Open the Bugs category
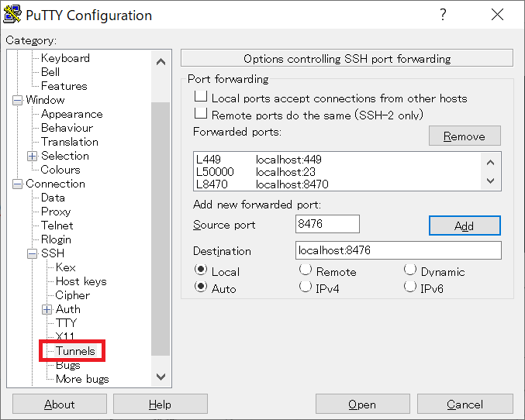Image resolution: width=525 pixels, height=420 pixels. click(68, 365)
